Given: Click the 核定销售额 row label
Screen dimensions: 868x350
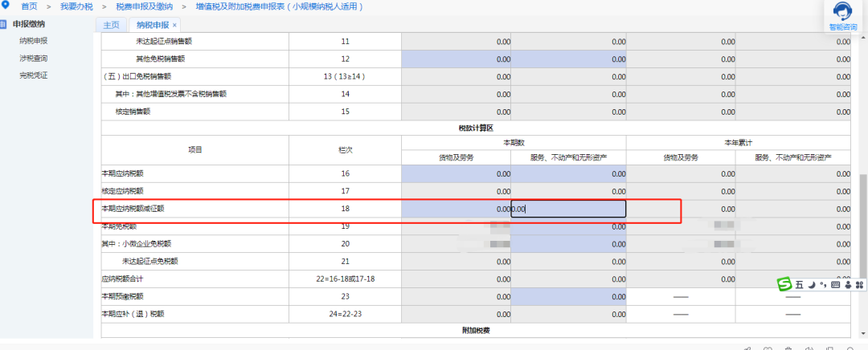Looking at the screenshot, I should click(x=133, y=112).
